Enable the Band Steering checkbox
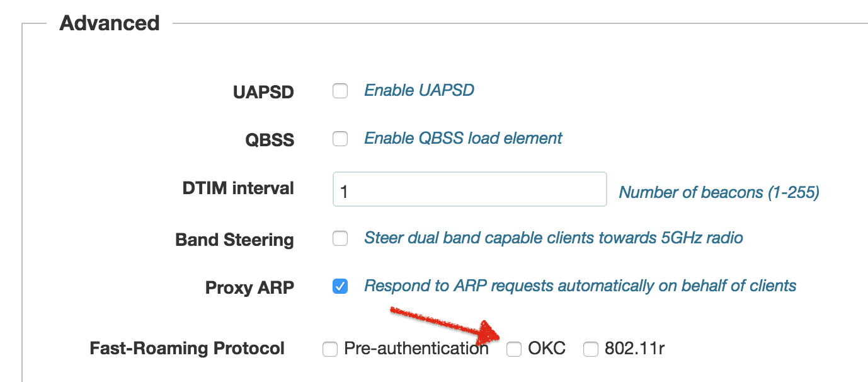Image resolution: width=868 pixels, height=382 pixels. point(340,238)
